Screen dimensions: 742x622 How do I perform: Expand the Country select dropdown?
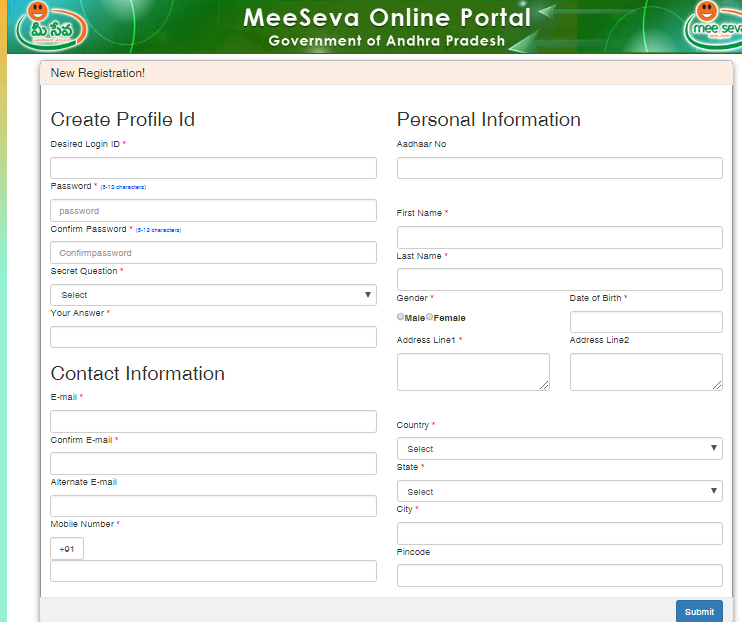click(x=559, y=449)
